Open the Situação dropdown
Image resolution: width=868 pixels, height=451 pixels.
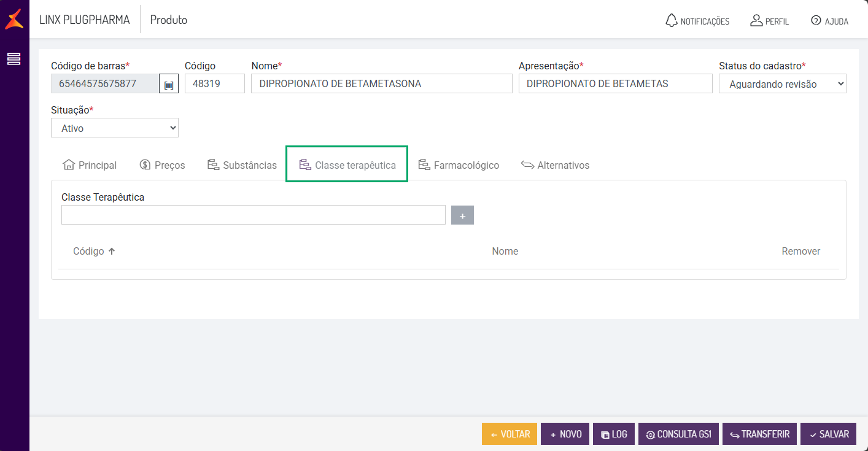(x=115, y=128)
